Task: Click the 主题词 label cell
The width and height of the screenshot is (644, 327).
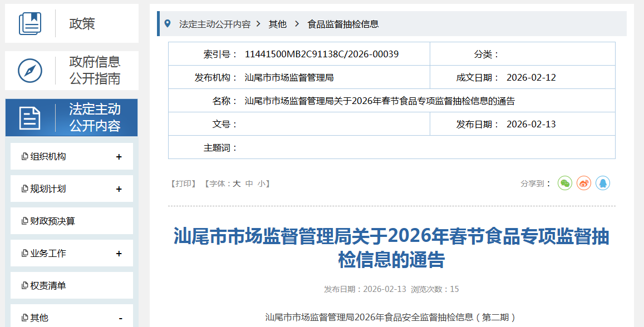Action: pyautogui.click(x=220, y=148)
